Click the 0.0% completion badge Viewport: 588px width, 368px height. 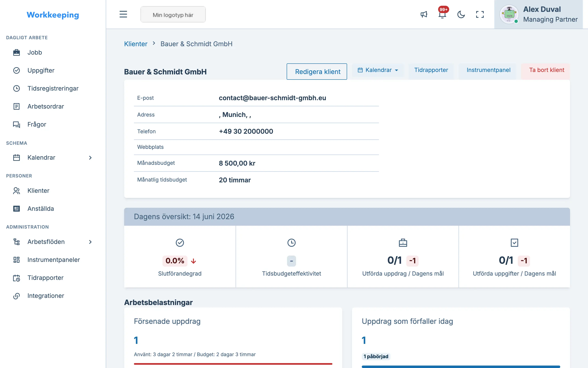coord(175,261)
